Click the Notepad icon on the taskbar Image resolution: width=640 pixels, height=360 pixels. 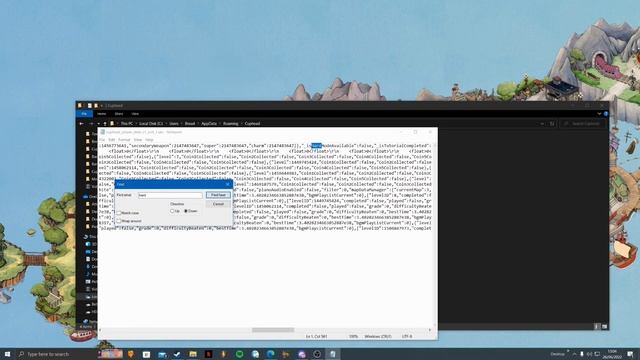pyautogui.click(x=333, y=354)
